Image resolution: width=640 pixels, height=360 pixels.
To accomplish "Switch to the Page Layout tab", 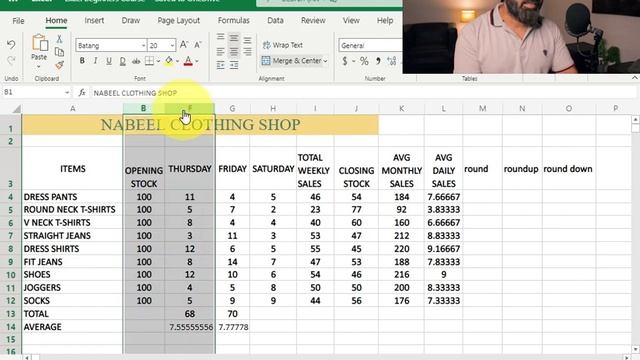I will [x=178, y=20].
